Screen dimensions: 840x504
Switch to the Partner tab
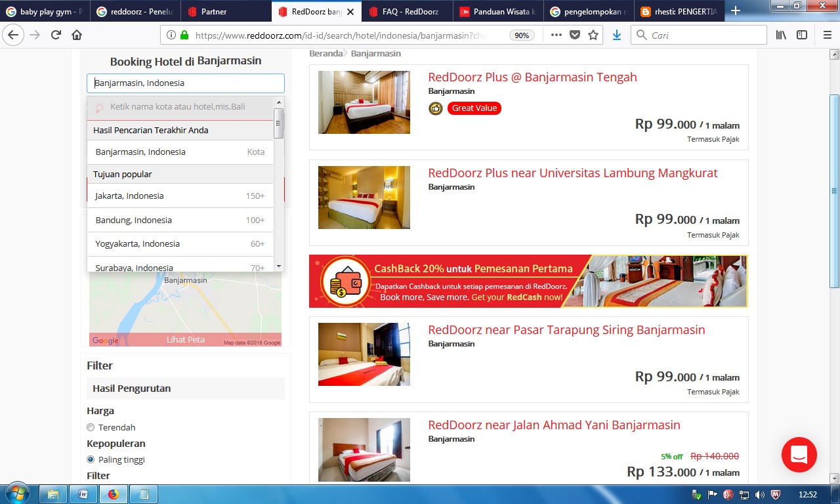(x=225, y=11)
